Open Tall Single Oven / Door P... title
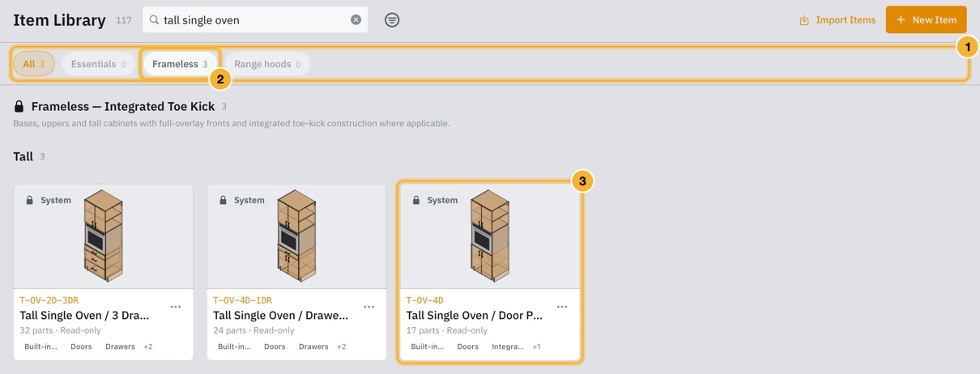The image size is (980, 374). 475,315
